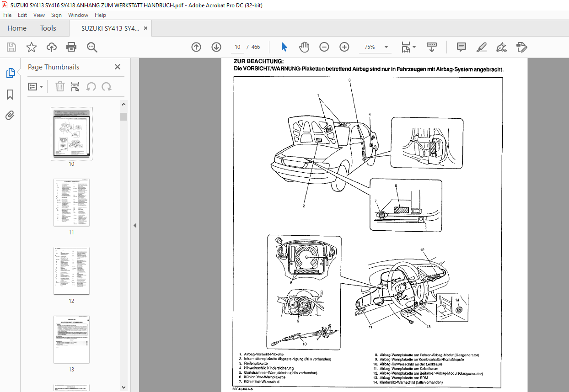Print the document
This screenshot has width=569, height=392.
tap(71, 47)
